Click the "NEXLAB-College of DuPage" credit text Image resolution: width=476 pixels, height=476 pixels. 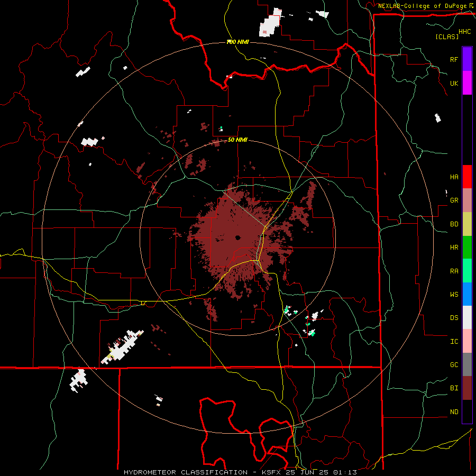(422, 6)
